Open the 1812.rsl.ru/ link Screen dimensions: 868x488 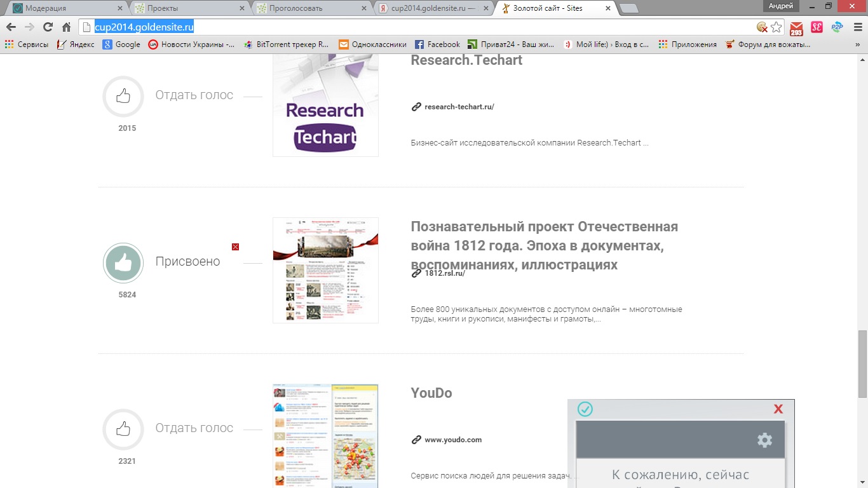(x=445, y=273)
